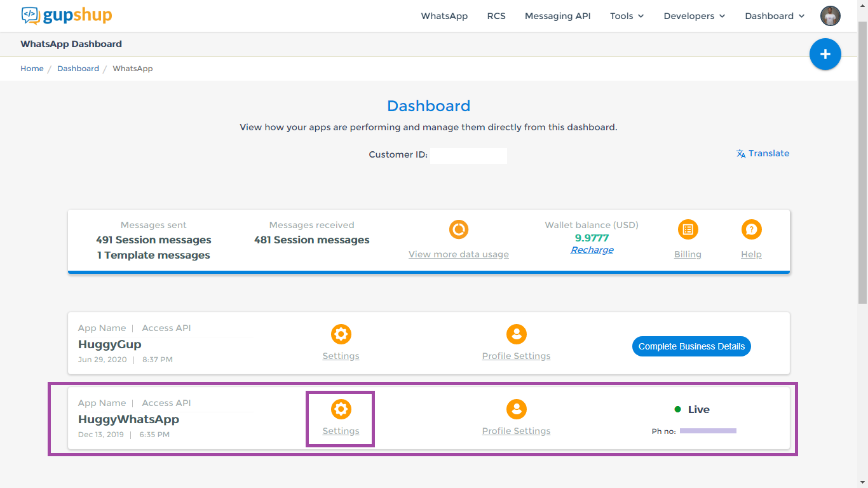
Task: Open Profile Settings link for HuggyWhatsApp
Action: tap(516, 431)
